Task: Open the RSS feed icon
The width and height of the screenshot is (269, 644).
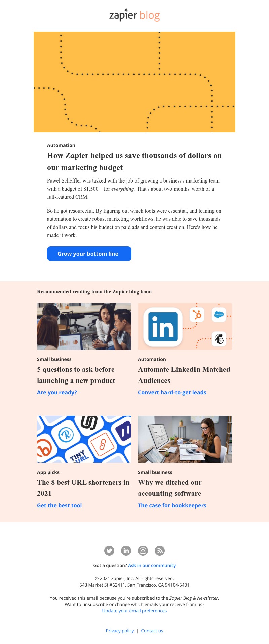Action: (160, 551)
